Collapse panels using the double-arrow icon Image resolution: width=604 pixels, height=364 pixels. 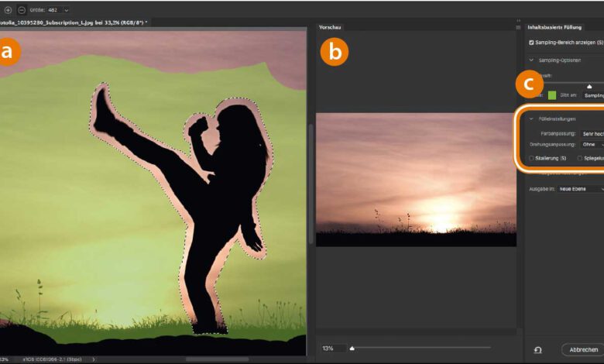point(519,21)
